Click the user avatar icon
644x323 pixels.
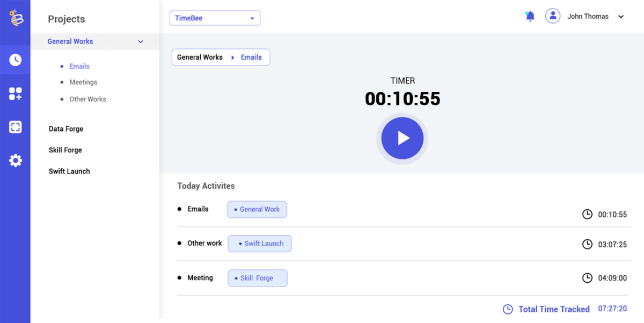553,16
